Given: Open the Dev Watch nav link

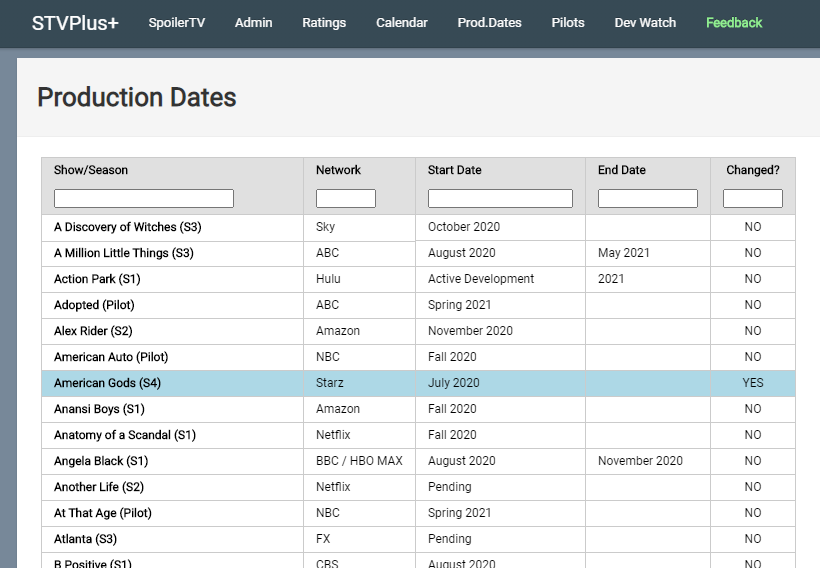Looking at the screenshot, I should pos(645,22).
